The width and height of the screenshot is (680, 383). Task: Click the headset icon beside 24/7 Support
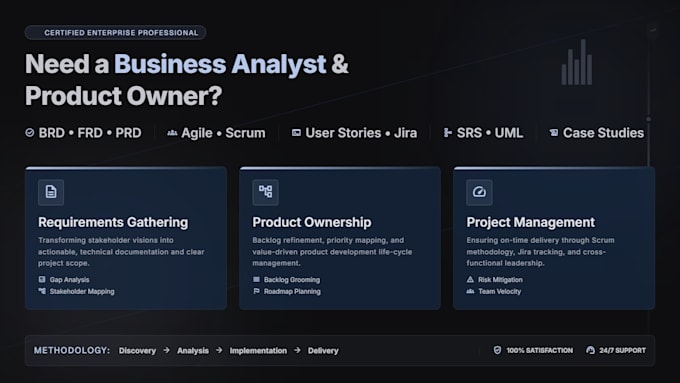(590, 350)
